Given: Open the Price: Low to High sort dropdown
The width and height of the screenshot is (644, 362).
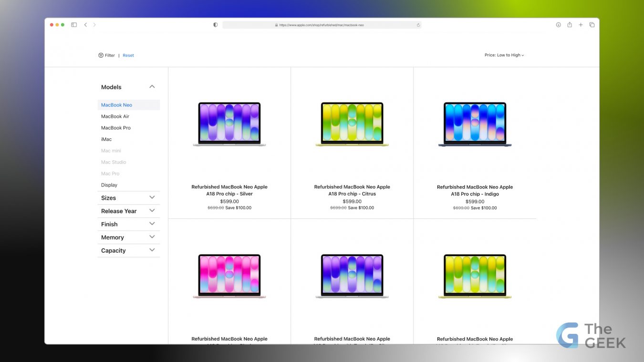Looking at the screenshot, I should tap(504, 55).
